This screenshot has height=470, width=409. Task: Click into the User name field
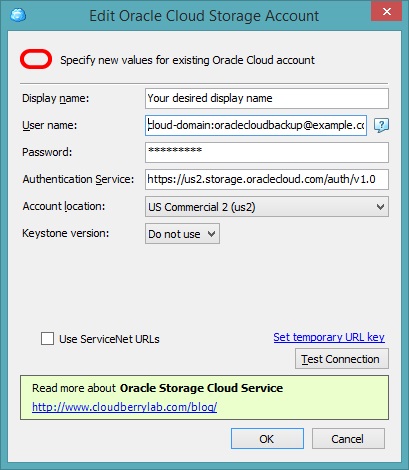tap(256, 125)
